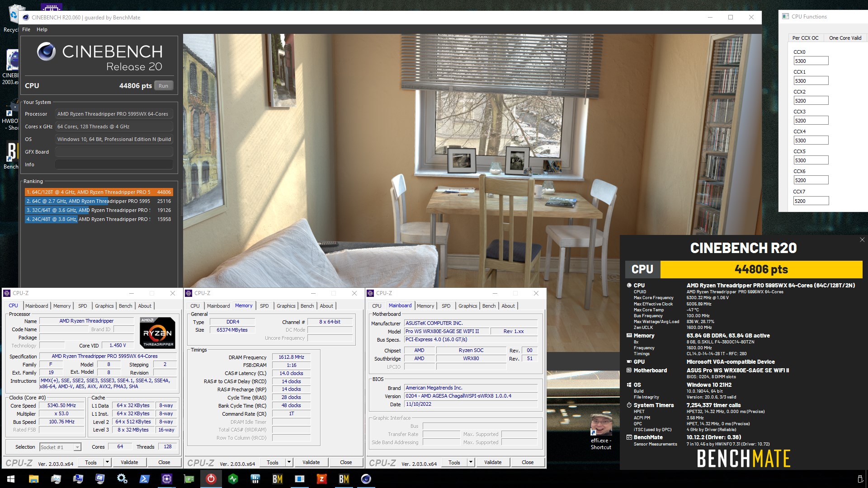Open Bench tab in first CPU-Z window

point(126,306)
